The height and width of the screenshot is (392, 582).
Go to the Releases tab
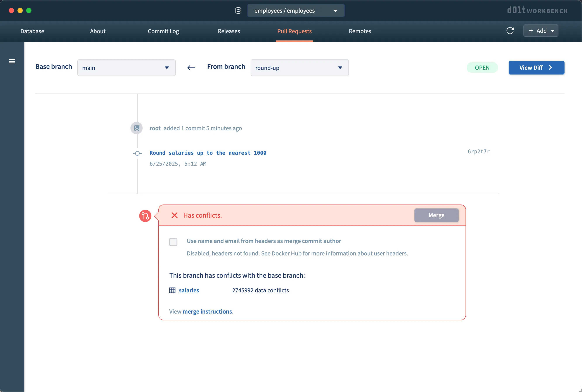click(x=229, y=31)
